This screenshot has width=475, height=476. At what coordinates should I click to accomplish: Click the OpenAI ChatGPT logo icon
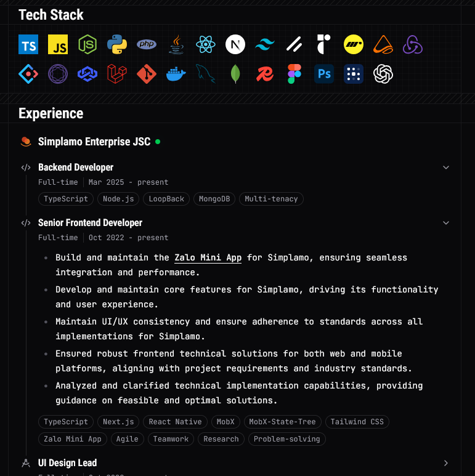(x=383, y=74)
